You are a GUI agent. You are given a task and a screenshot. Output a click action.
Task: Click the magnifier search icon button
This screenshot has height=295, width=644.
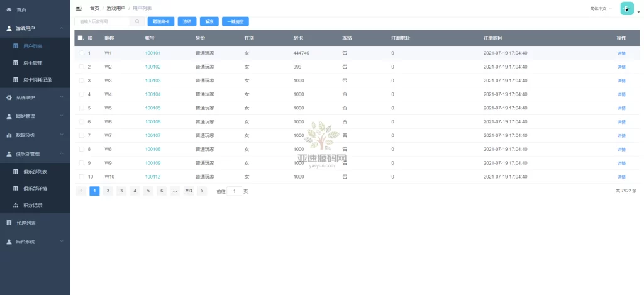coord(137,21)
